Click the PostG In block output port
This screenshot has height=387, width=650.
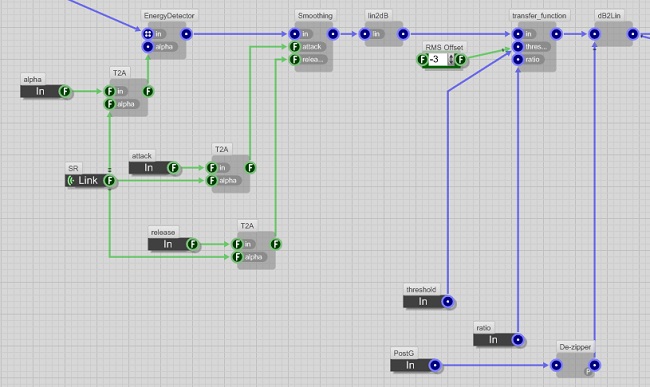click(x=435, y=365)
